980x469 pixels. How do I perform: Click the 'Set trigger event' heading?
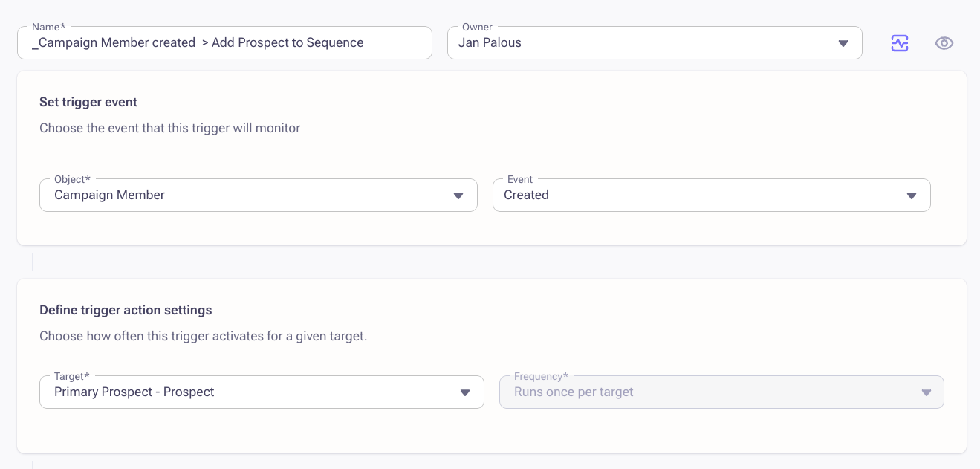click(x=88, y=102)
